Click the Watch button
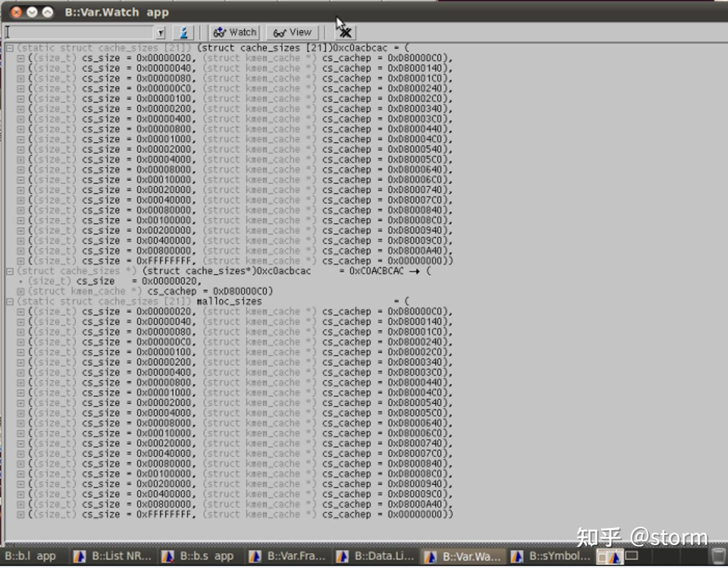The height and width of the screenshot is (568, 728). pos(235,32)
